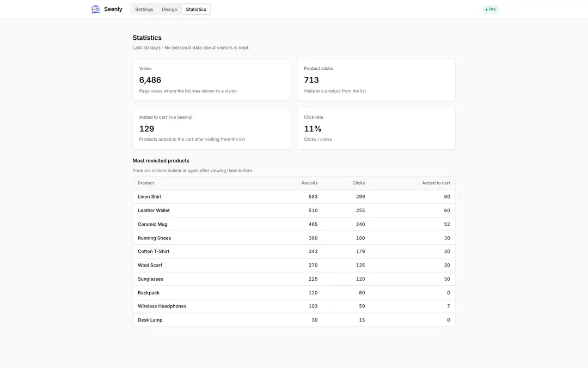588x368 pixels.
Task: Select the Leather Wallet row
Action: tap(293, 210)
